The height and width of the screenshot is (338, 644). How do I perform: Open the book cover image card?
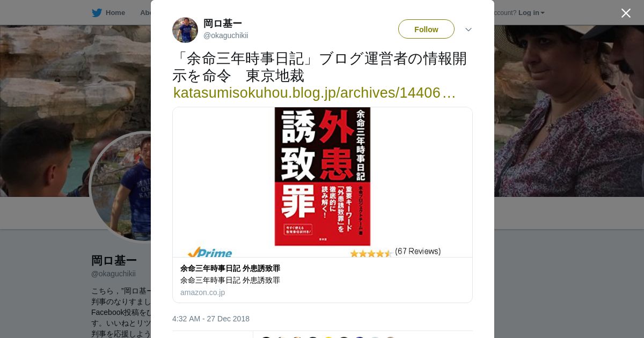point(323,182)
